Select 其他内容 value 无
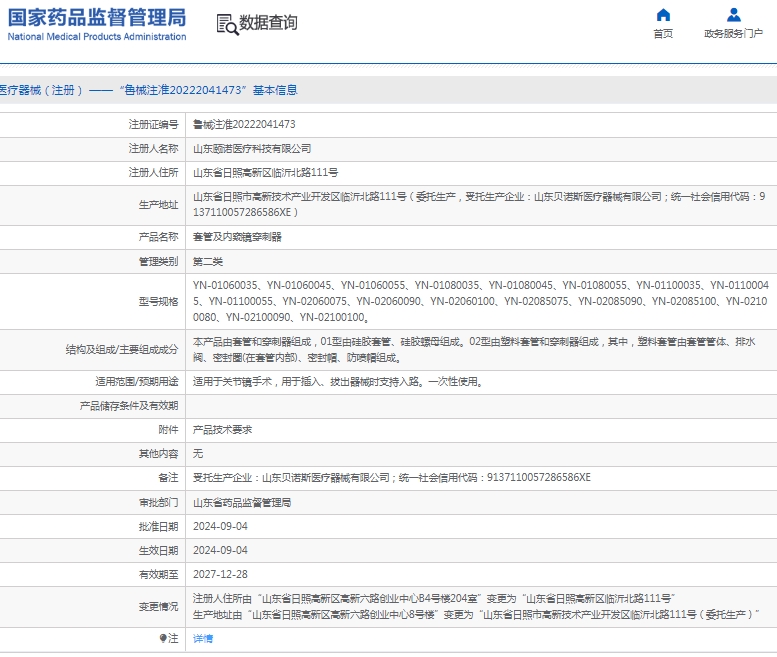The height and width of the screenshot is (657, 777). tap(198, 454)
